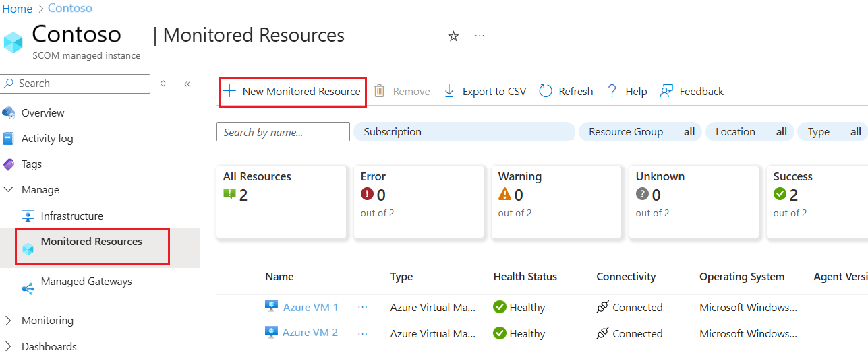The width and height of the screenshot is (868, 361).
Task: Open the Type filter pill
Action: click(832, 132)
